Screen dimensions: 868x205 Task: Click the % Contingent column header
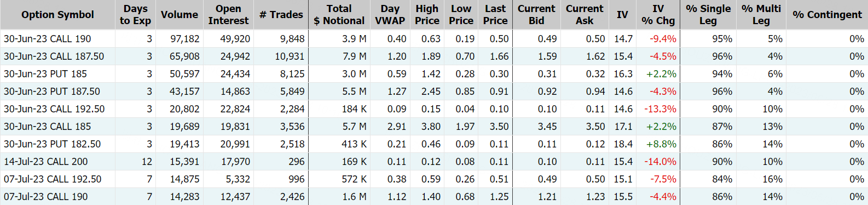[827, 15]
